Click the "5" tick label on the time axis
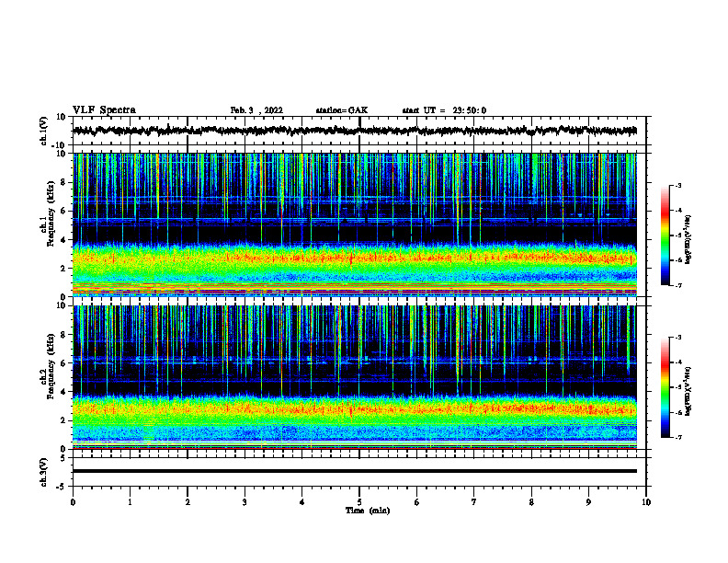This screenshot has height=563, width=728. pos(359,502)
